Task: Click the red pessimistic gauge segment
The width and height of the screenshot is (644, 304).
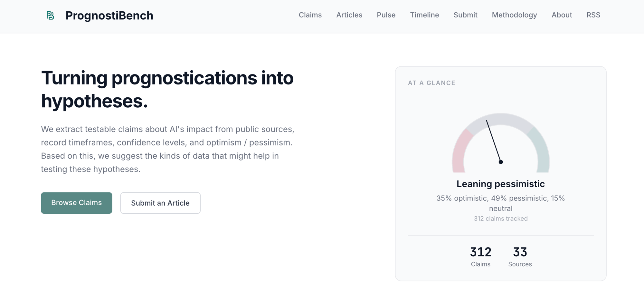Action: click(x=459, y=152)
